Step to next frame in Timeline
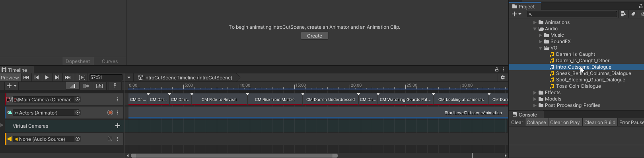The height and width of the screenshot is (158, 644). (57, 77)
